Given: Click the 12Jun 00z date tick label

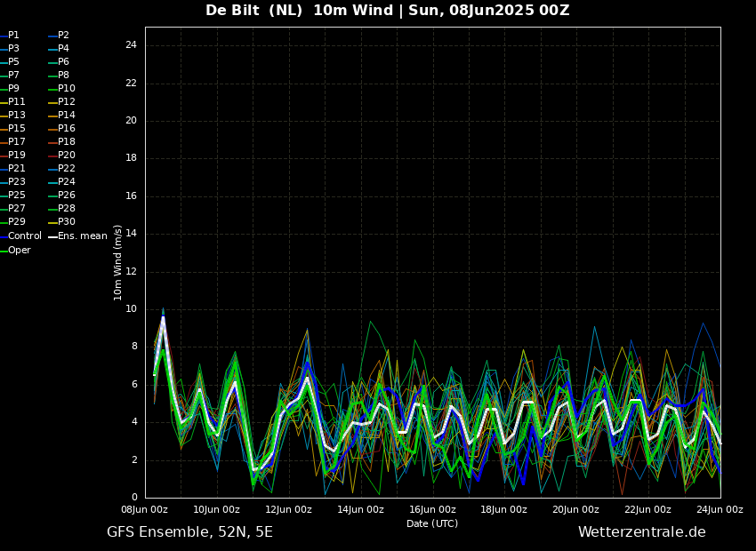Looking at the screenshot, I should point(288,510).
